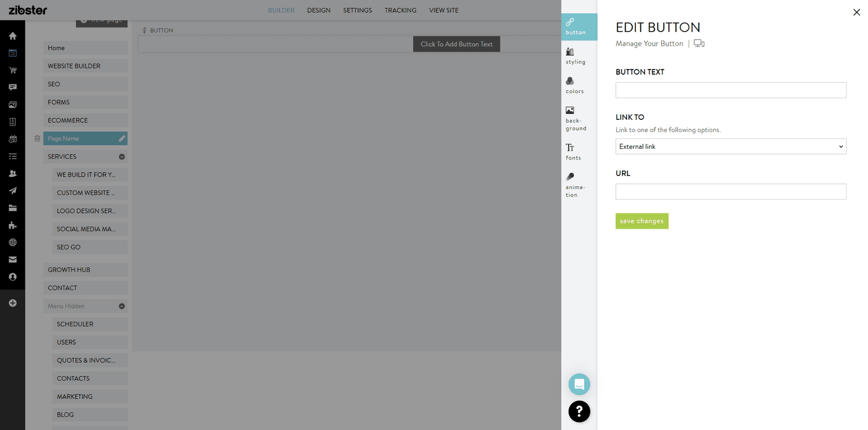Edit Page Name with the pencil icon
The height and width of the screenshot is (430, 868).
click(x=122, y=138)
